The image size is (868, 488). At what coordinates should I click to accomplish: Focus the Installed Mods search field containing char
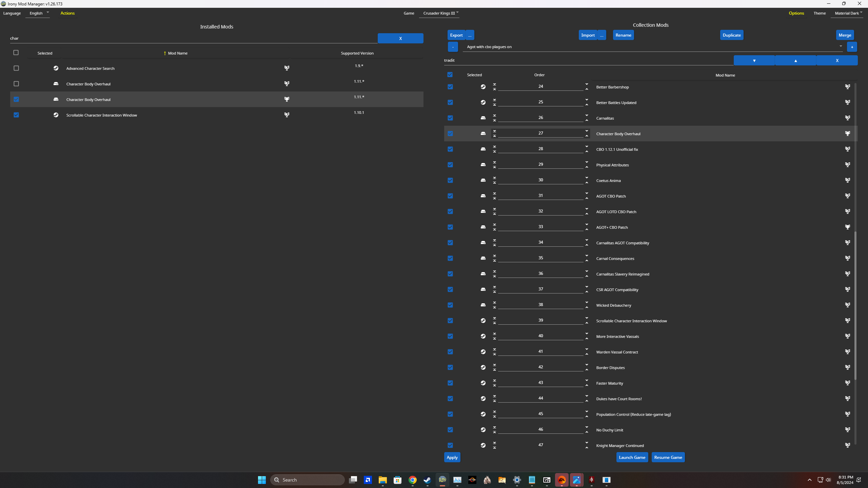[194, 38]
